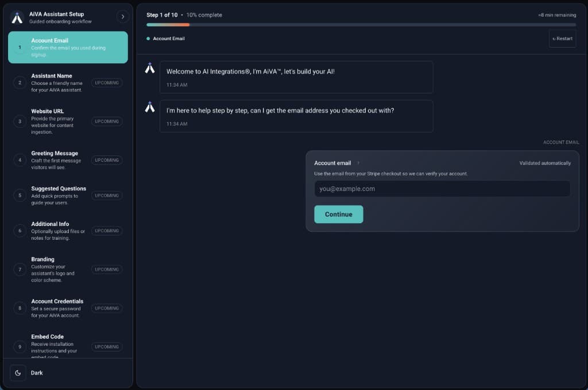Click the setup progress bar
This screenshot has height=390, width=588.
(361, 25)
